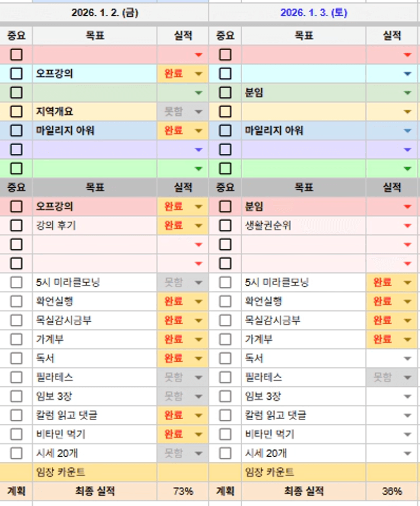Select the 2026. 1. 3. (토) date header

(313, 13)
